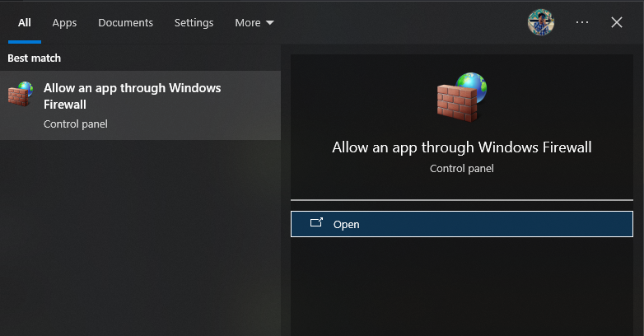Select the Settings search tab
644x336 pixels.
[x=194, y=22]
